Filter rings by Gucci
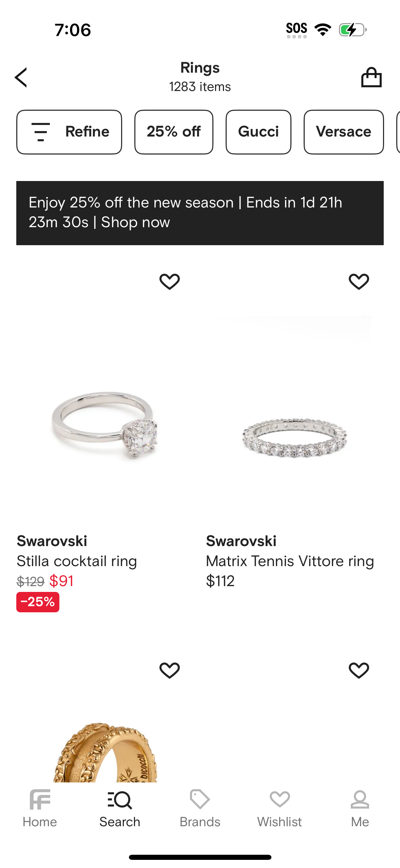 point(259,132)
